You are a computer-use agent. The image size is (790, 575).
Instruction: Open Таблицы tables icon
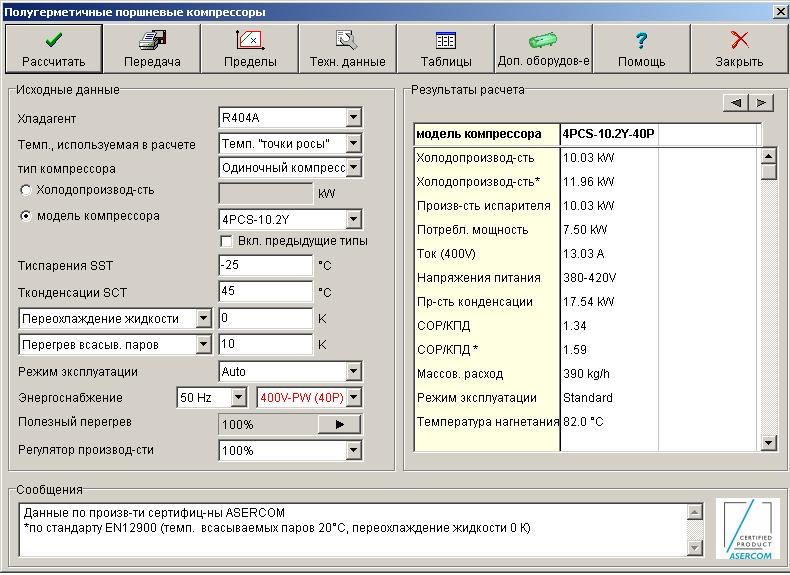coord(445,49)
